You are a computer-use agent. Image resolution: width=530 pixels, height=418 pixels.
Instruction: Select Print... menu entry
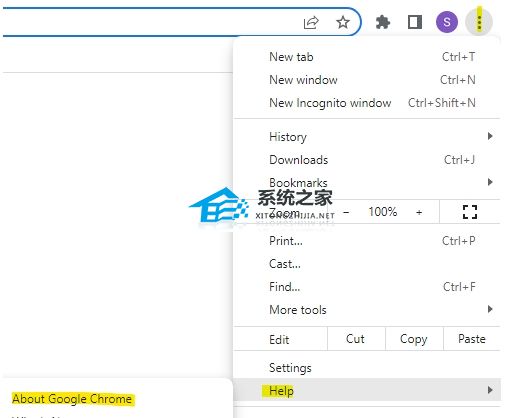366,241
